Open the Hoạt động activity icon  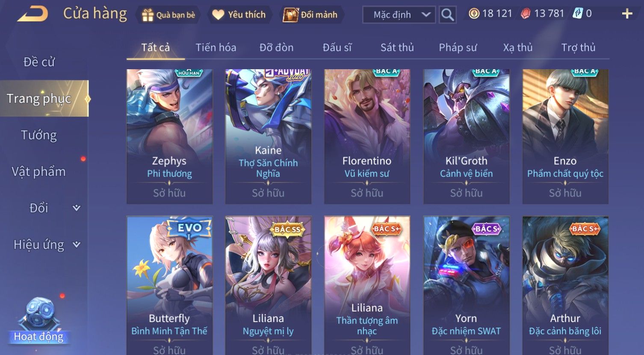point(39,320)
